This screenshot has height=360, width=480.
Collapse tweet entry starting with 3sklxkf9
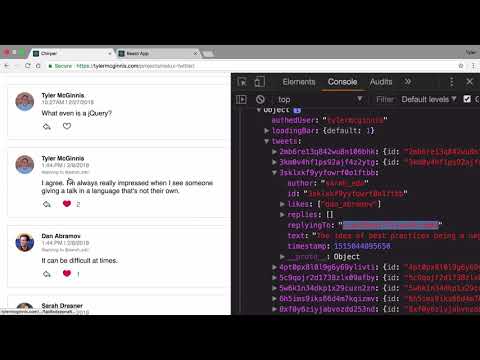[274, 173]
